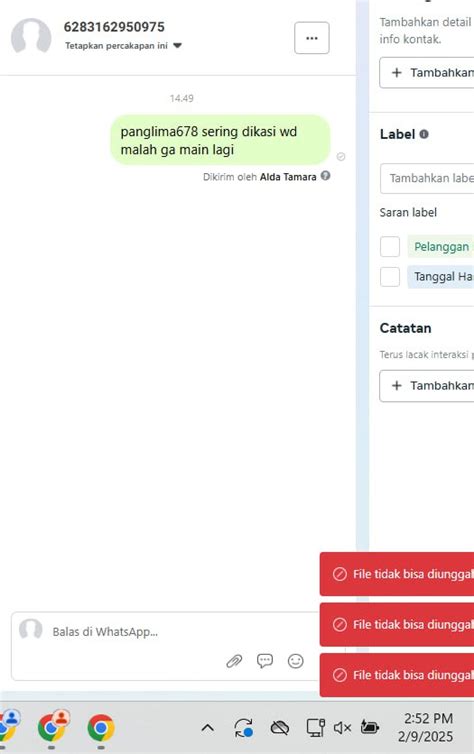The width and height of the screenshot is (474, 754).
Task: Click the Balas di WhatsApp reply box
Action: pyautogui.click(x=163, y=632)
